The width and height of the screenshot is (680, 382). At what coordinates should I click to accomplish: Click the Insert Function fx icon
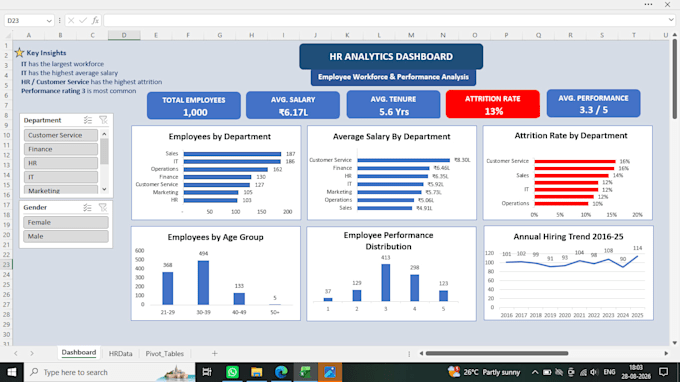pos(95,20)
